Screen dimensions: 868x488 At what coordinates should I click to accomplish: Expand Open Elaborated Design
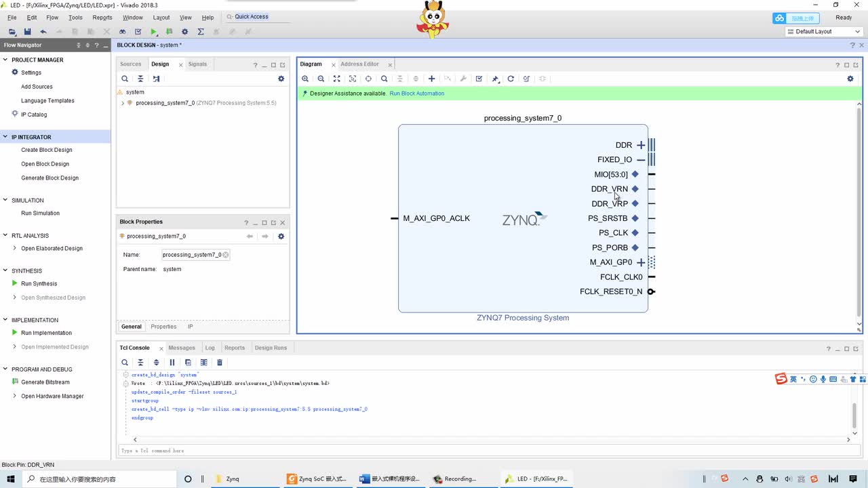(x=15, y=248)
